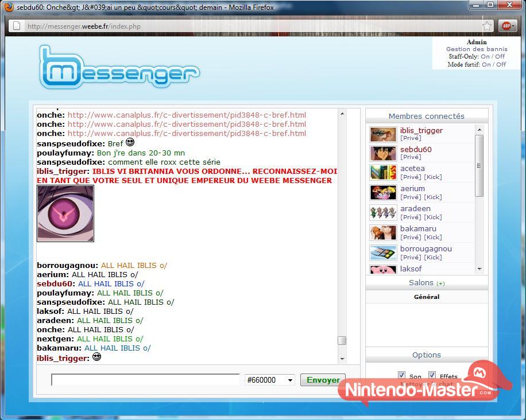
Task: Open laksof's Kirby avatar
Action: tap(383, 270)
